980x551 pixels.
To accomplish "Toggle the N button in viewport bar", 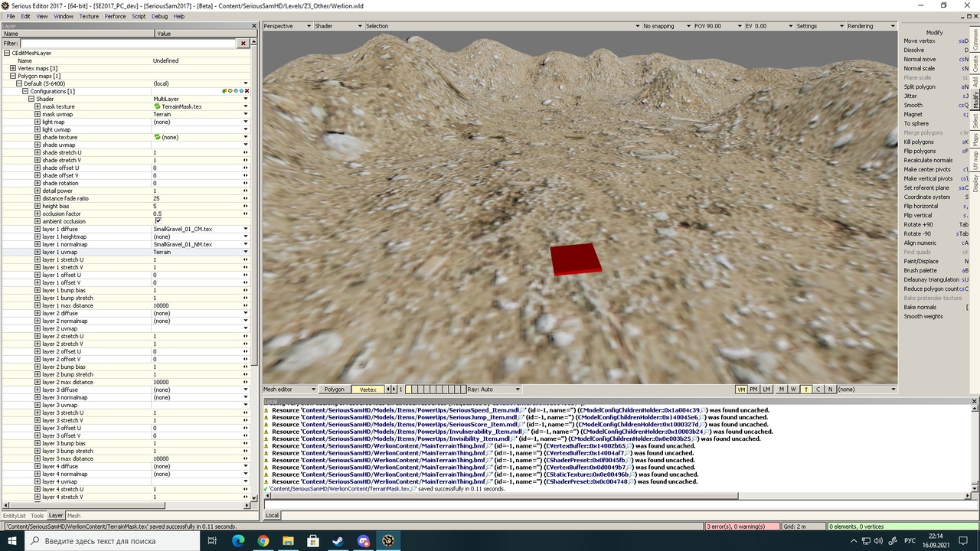I will [x=830, y=390].
